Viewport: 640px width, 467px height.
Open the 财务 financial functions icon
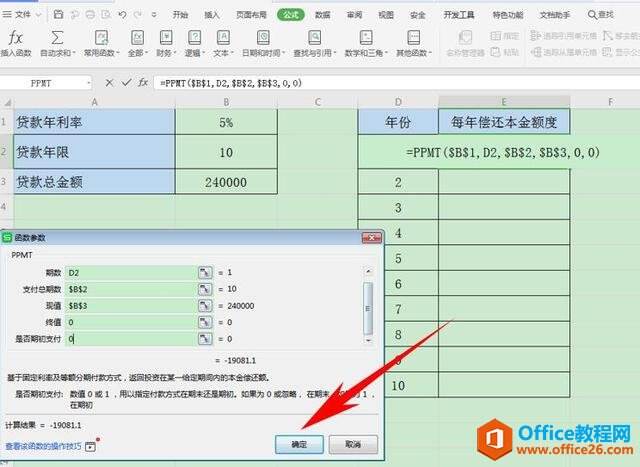166,38
